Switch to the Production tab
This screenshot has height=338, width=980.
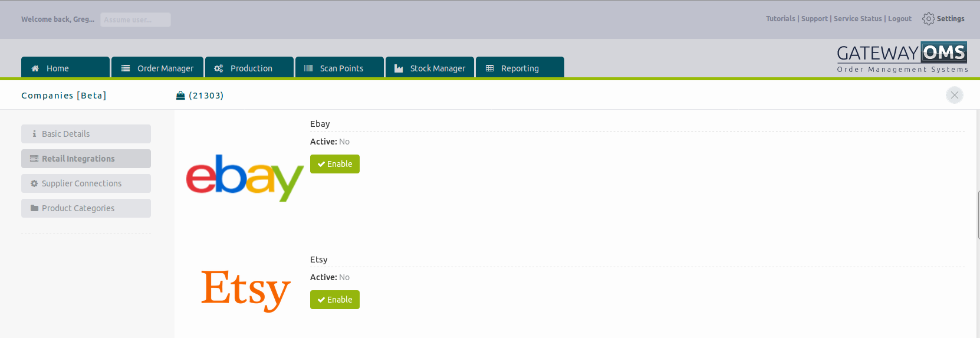pyautogui.click(x=249, y=67)
